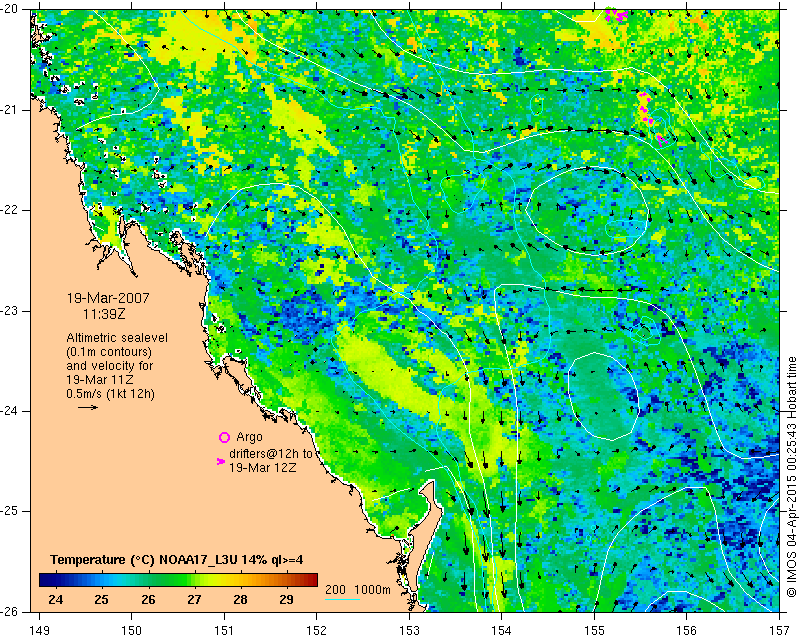Click the color bar value 24
The width and height of the screenshot is (800, 640).
coord(56,599)
